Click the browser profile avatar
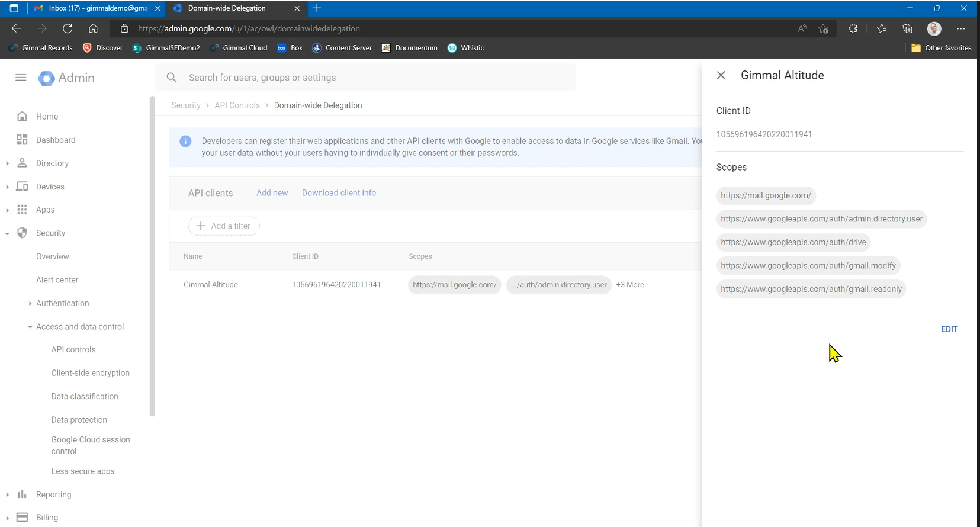Image resolution: width=980 pixels, height=527 pixels. [x=934, y=28]
